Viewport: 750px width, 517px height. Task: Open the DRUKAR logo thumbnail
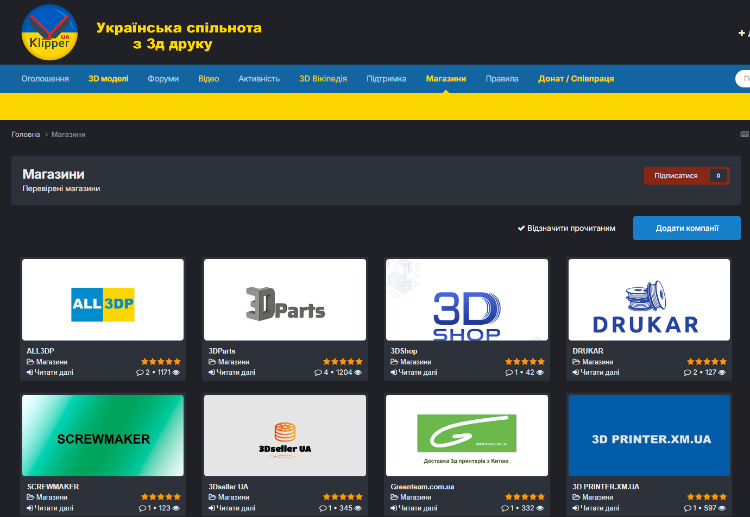click(649, 300)
